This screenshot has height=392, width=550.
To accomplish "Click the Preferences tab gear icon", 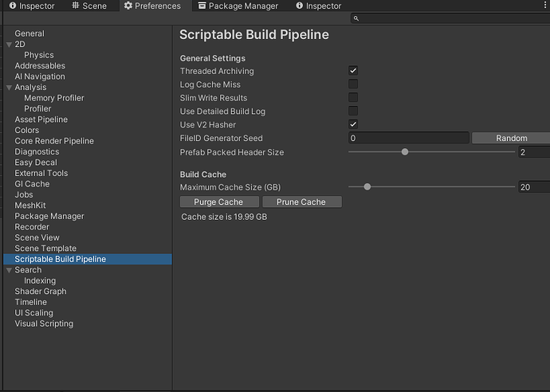I will tap(128, 6).
